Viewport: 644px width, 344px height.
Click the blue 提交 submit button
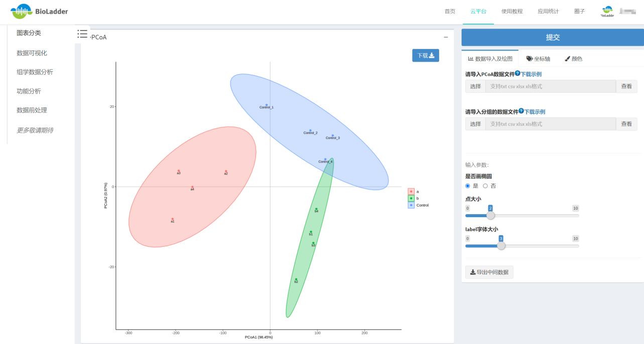coord(553,38)
